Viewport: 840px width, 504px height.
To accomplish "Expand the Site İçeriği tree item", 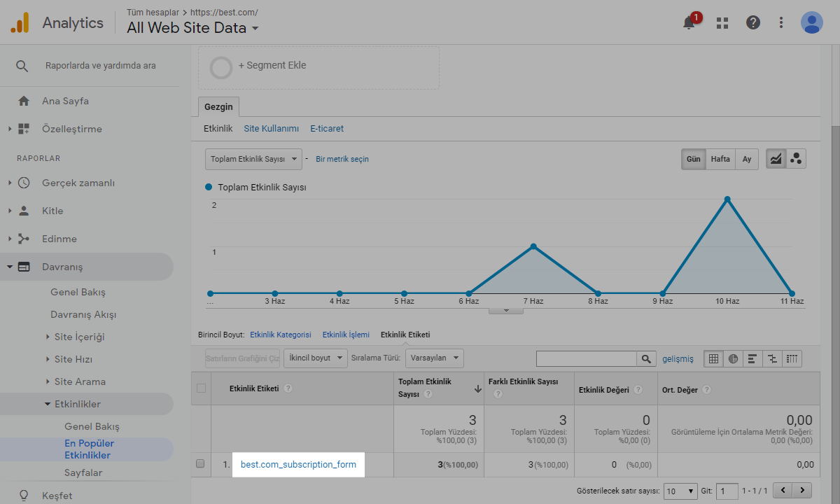I will tap(48, 337).
